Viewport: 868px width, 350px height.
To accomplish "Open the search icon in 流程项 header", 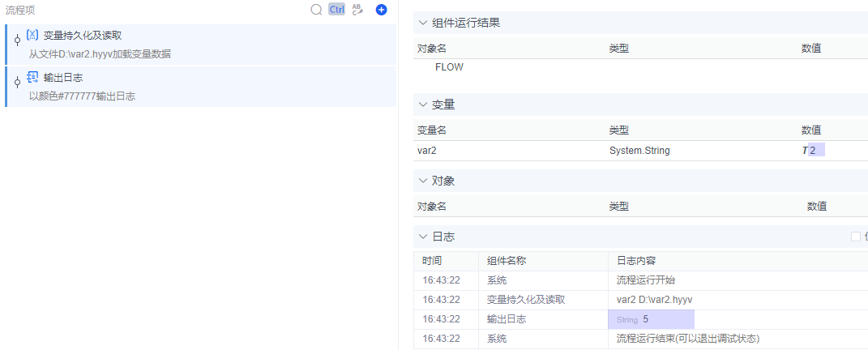I will pyautogui.click(x=316, y=10).
